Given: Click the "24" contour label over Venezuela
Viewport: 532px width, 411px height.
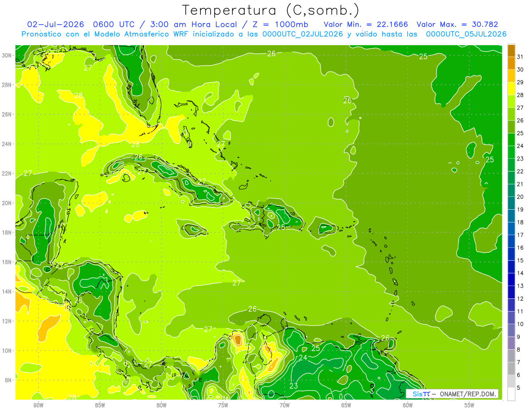Looking at the screenshot, I should coord(303,357).
